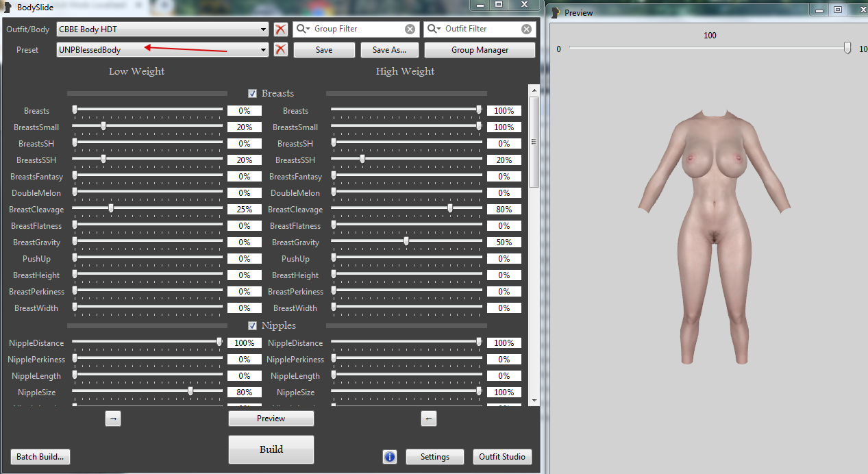Image resolution: width=868 pixels, height=474 pixels.
Task: Click the red X beside Outfit/Body dropdown
Action: pos(280,29)
